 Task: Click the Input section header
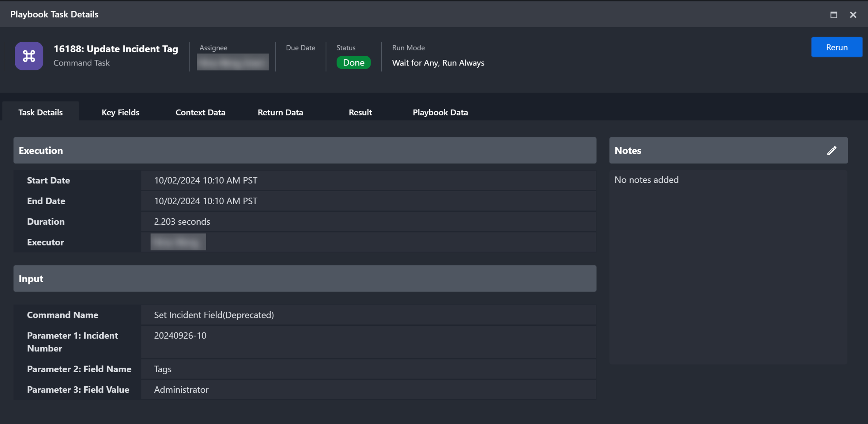305,279
